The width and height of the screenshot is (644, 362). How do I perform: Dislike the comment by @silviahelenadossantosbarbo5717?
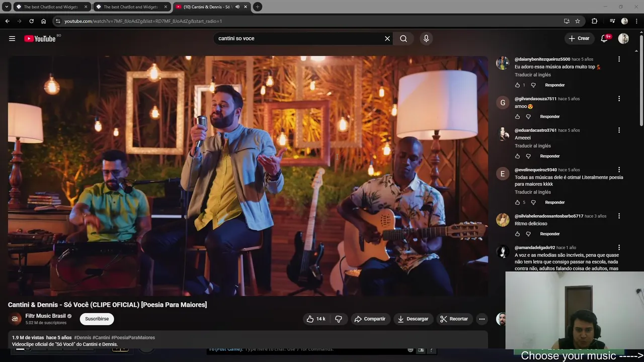528,234
